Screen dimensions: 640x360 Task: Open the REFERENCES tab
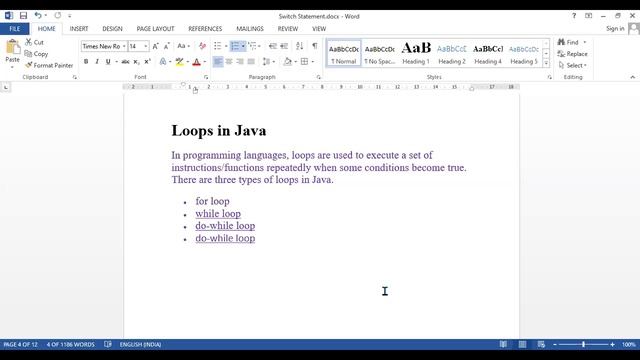coord(205,29)
